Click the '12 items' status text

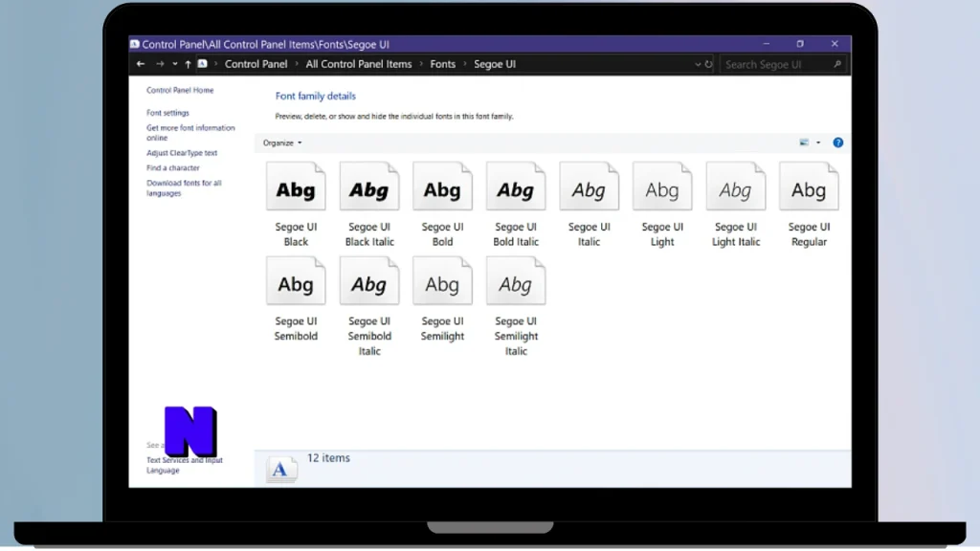click(x=328, y=458)
